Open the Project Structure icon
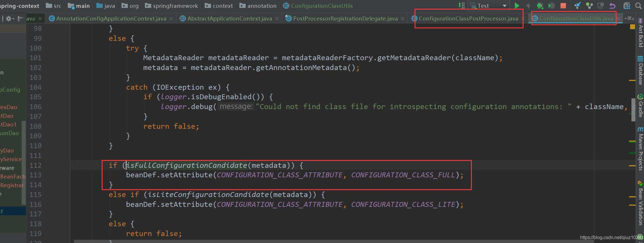Screen dimensions: 644x243 [627, 6]
